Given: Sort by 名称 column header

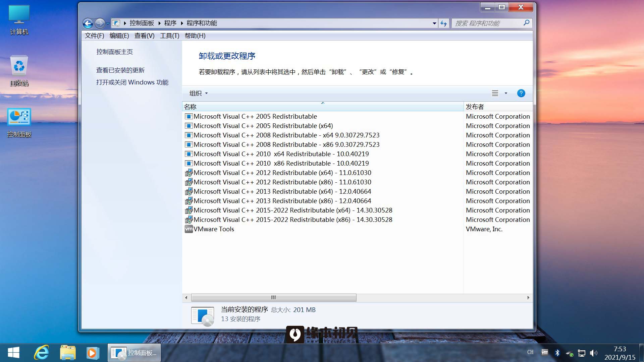Looking at the screenshot, I should point(323,107).
